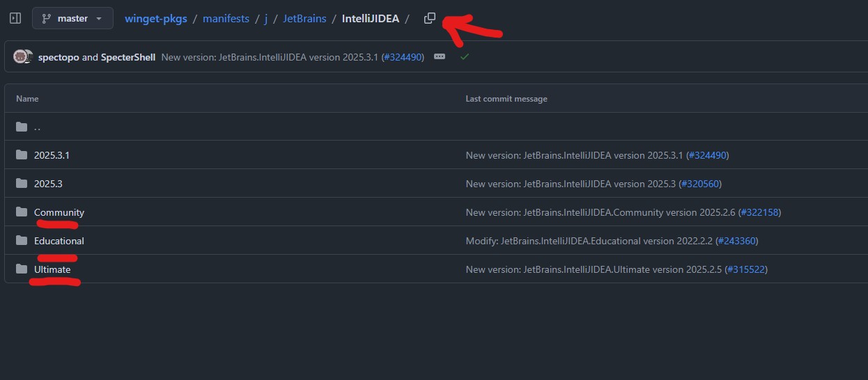
Task: Click the folder icon beside 2025.3.1
Action: click(x=22, y=155)
